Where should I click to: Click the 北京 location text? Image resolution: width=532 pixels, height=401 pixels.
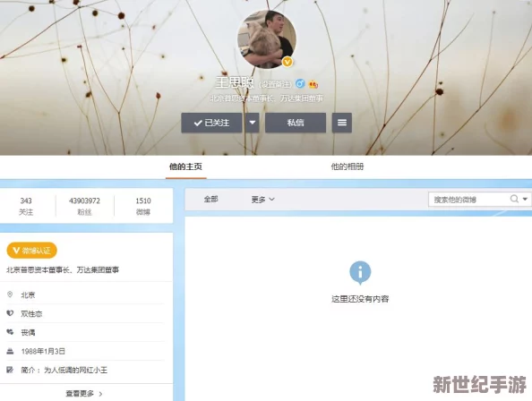click(28, 294)
